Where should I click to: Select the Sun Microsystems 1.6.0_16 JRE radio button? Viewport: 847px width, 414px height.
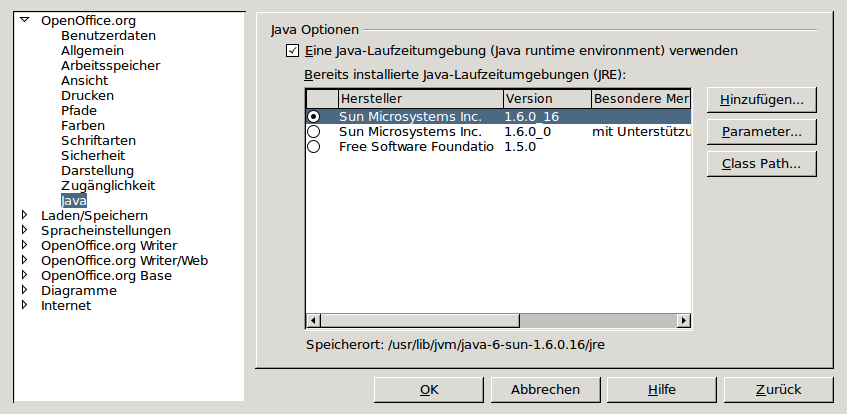(314, 117)
